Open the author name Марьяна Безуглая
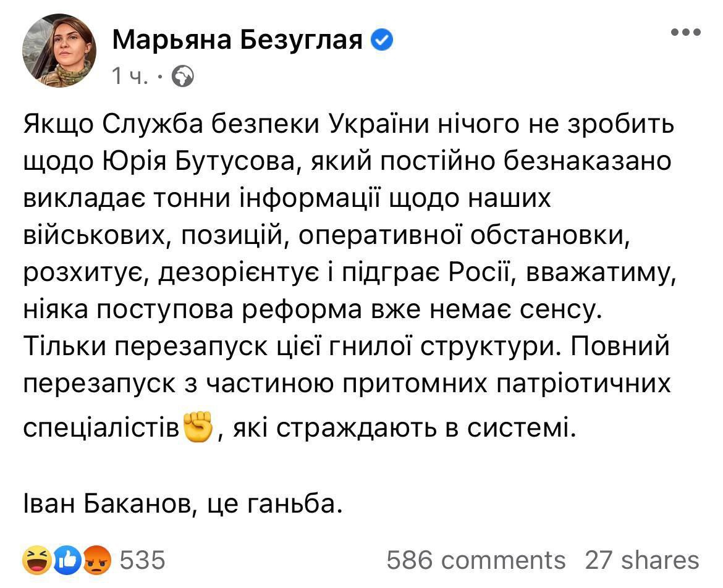 point(239,41)
